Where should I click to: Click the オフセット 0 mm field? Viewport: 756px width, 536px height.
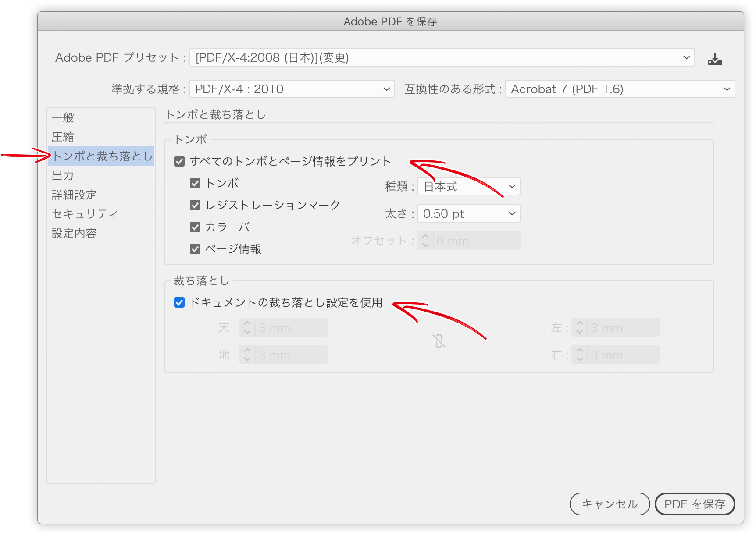click(x=477, y=241)
